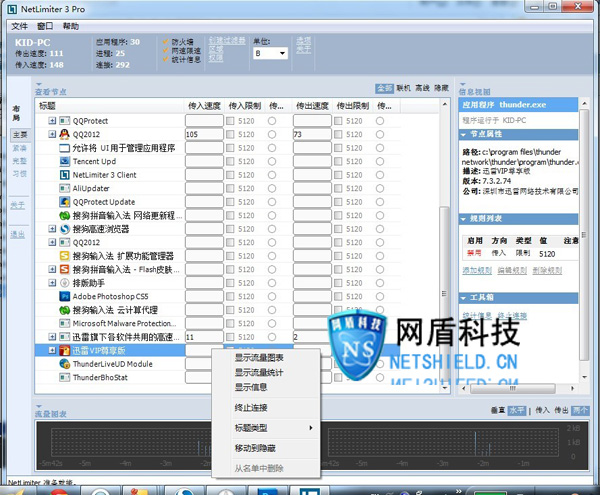The image size is (600, 495).
Task: Click the 统计信息 link in 工具箱
Action: (477, 316)
